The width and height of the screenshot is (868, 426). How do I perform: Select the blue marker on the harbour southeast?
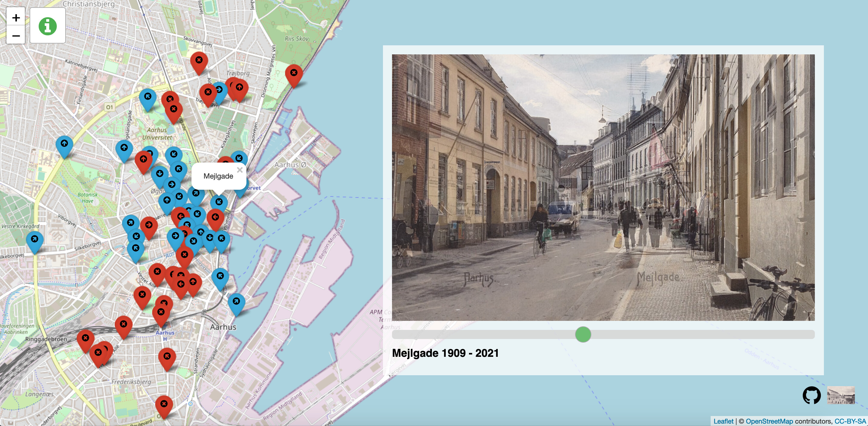tap(236, 305)
